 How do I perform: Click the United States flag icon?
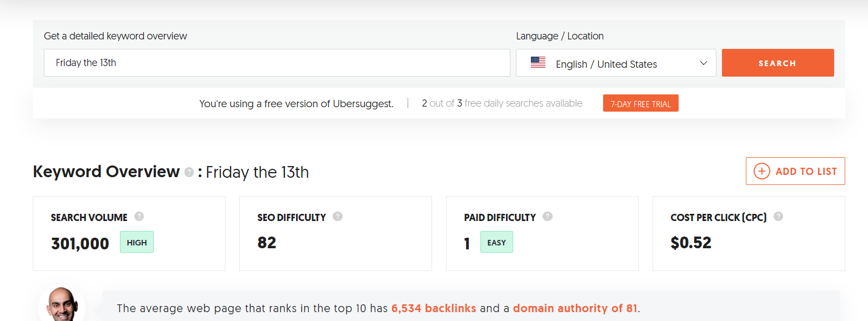click(538, 62)
